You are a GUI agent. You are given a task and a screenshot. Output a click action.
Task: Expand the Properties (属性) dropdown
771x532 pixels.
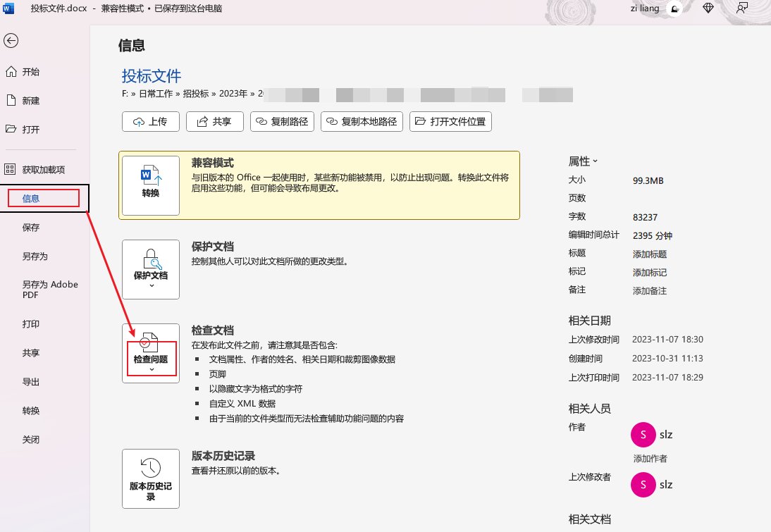pyautogui.click(x=584, y=161)
